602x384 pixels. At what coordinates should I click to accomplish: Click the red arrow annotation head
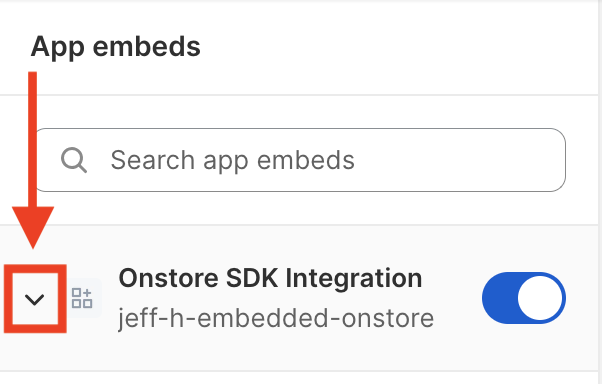click(x=33, y=227)
